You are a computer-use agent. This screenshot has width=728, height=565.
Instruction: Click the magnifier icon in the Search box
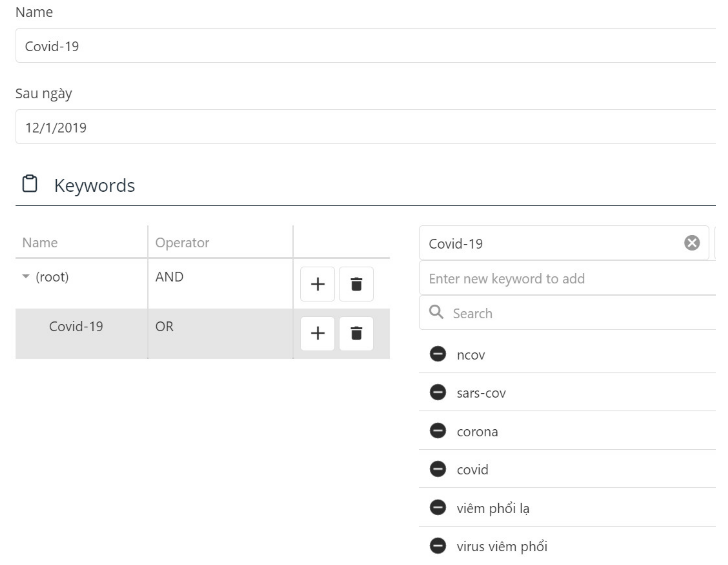click(x=436, y=312)
